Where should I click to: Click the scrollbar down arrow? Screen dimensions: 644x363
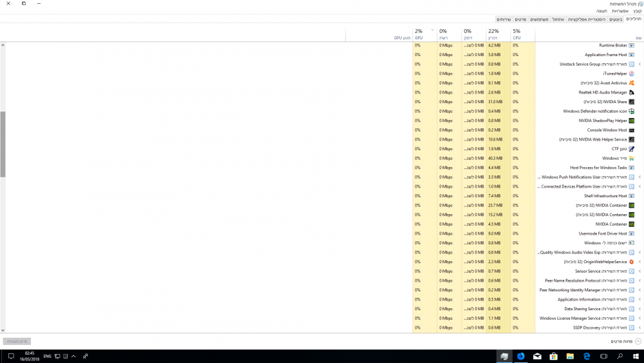click(x=3, y=330)
